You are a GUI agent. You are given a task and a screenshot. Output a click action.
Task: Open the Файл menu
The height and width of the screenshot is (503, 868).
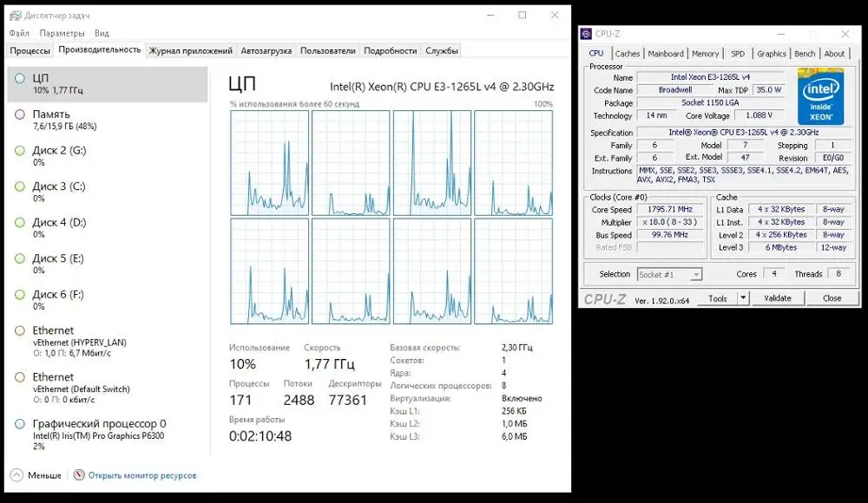[19, 33]
